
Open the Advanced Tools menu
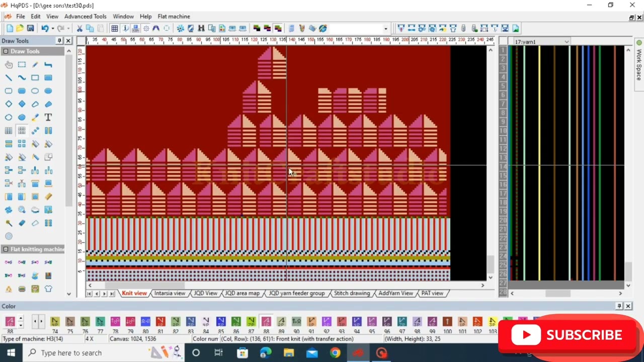point(85,17)
